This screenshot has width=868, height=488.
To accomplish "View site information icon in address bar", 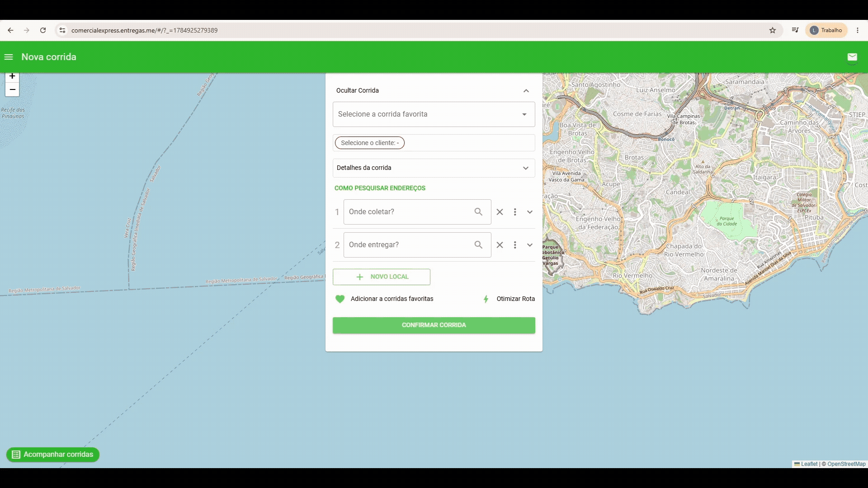I will click(x=62, y=30).
